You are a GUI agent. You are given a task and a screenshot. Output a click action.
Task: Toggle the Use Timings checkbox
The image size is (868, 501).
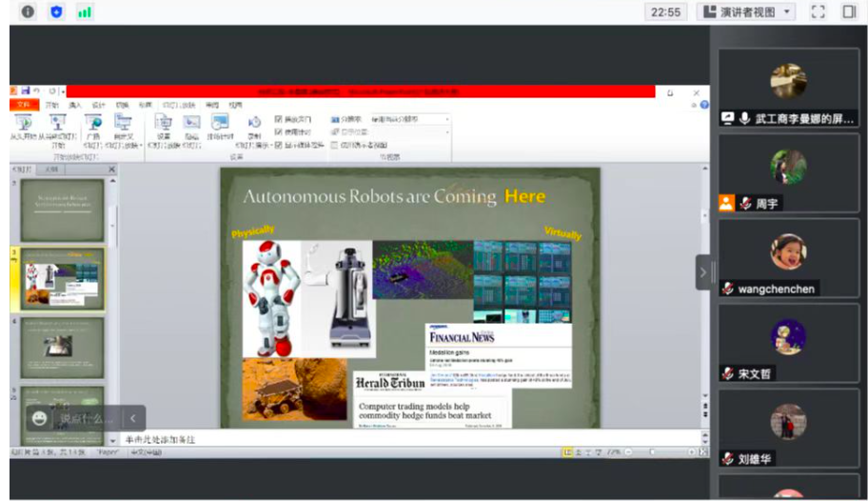tap(279, 132)
